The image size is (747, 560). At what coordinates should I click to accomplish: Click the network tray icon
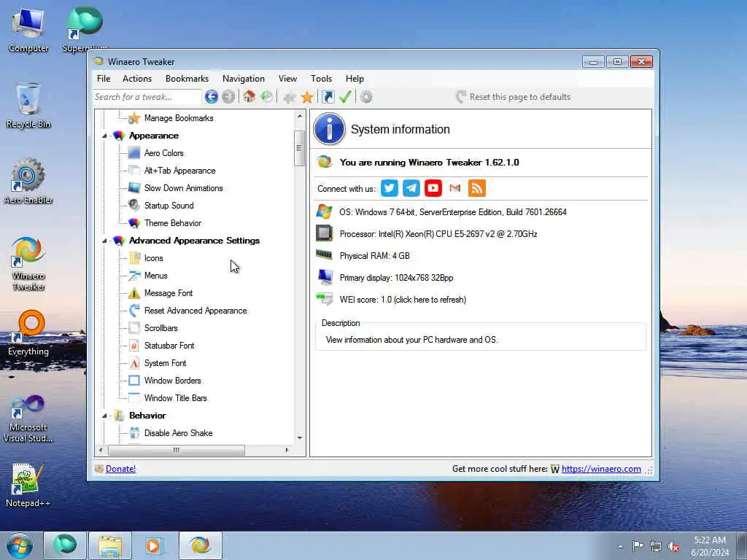coord(656,547)
